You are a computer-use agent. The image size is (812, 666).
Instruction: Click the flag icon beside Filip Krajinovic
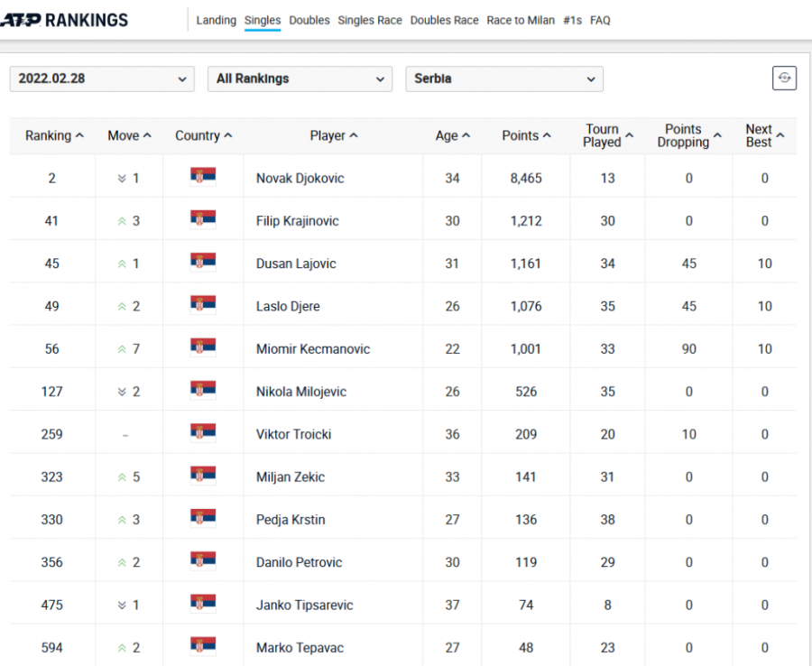tap(203, 219)
